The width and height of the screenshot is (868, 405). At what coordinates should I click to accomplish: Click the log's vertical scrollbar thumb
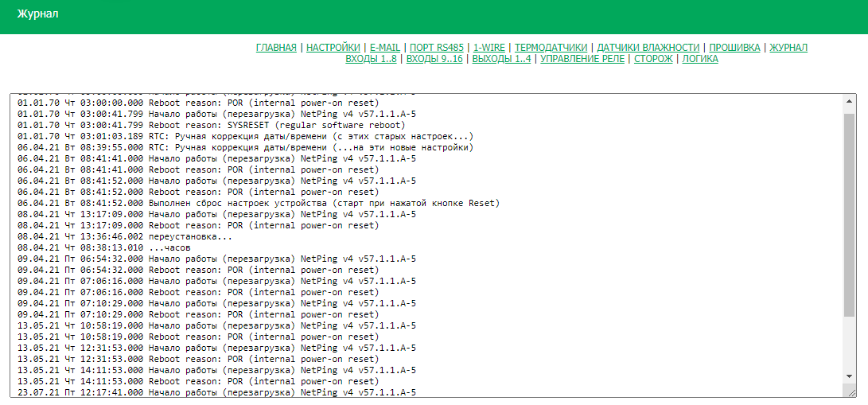tap(849, 215)
